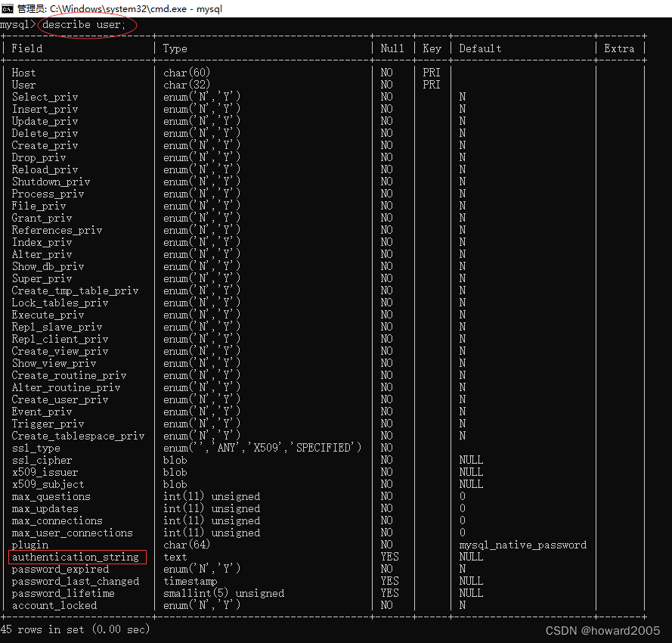This screenshot has height=643, width=672.
Task: Click the 'smallint(5) unsigned' type value
Action: (224, 594)
